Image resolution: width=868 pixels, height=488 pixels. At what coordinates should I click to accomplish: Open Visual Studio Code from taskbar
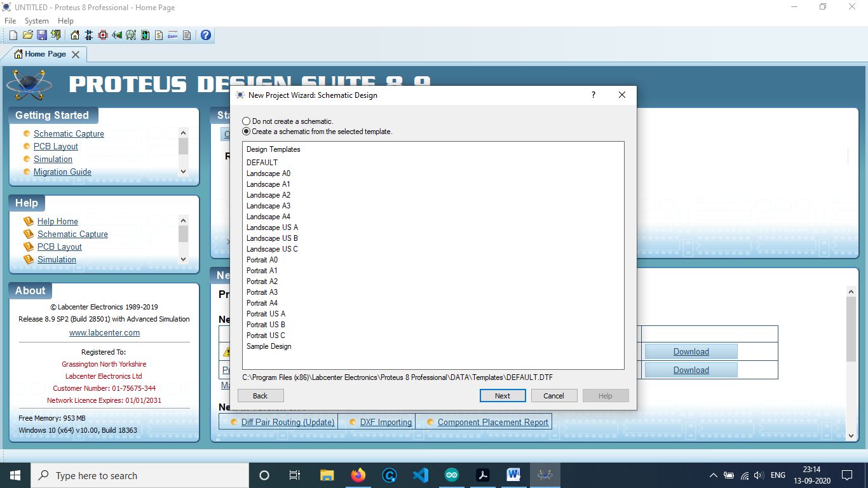tap(421, 475)
